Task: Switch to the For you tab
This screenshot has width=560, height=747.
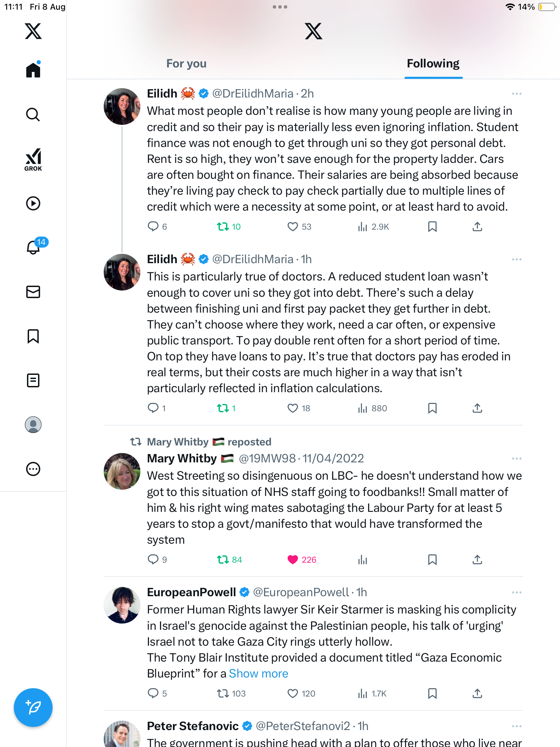Action: point(186,64)
